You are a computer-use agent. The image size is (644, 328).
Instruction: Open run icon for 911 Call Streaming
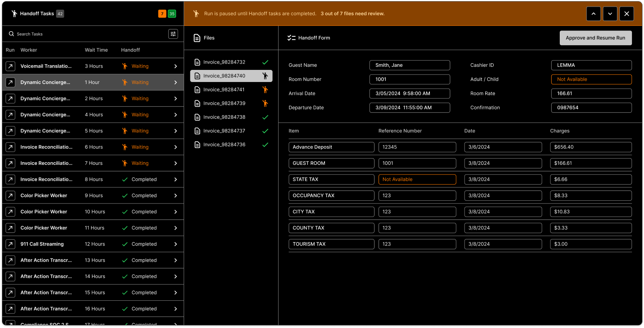(11, 244)
